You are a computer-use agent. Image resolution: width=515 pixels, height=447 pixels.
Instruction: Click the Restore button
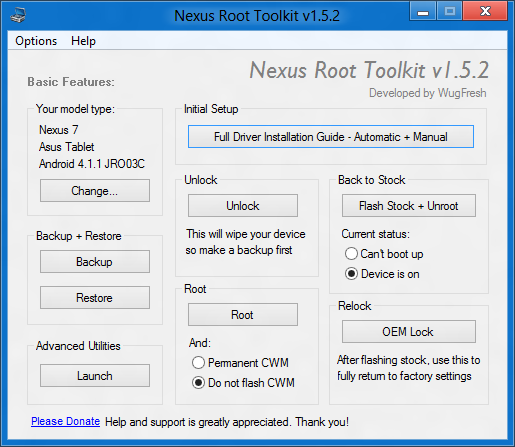[x=95, y=297]
